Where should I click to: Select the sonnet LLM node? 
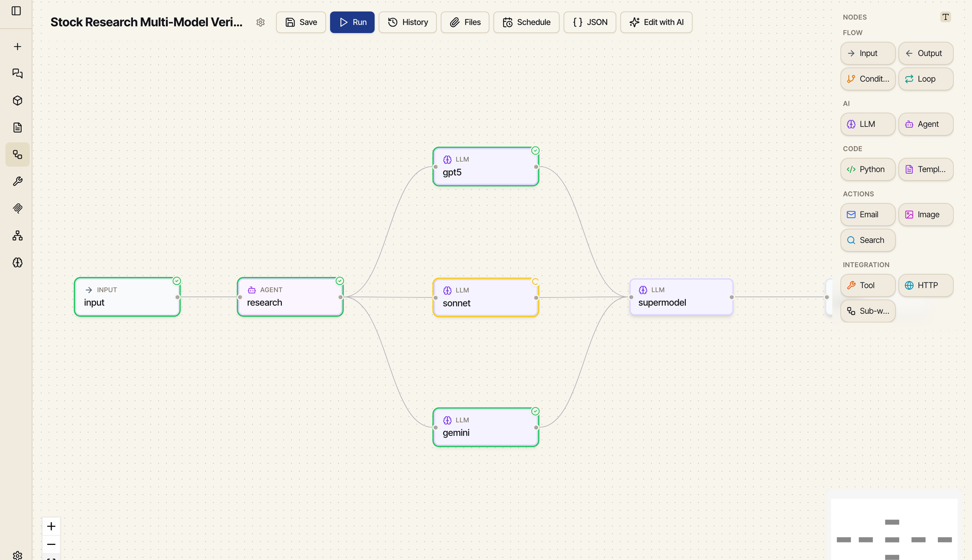click(486, 297)
